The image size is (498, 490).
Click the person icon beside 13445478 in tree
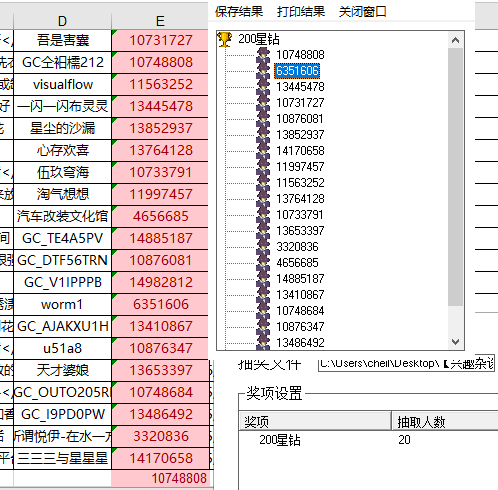point(263,87)
